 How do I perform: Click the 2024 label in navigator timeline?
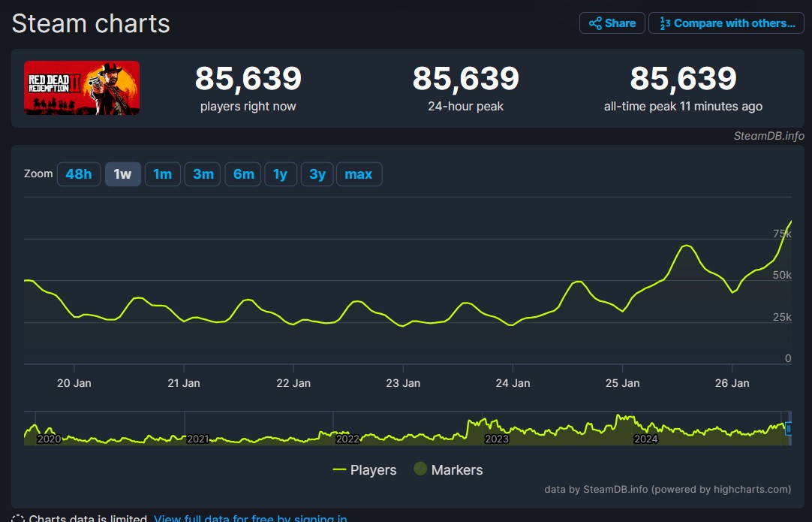(645, 439)
